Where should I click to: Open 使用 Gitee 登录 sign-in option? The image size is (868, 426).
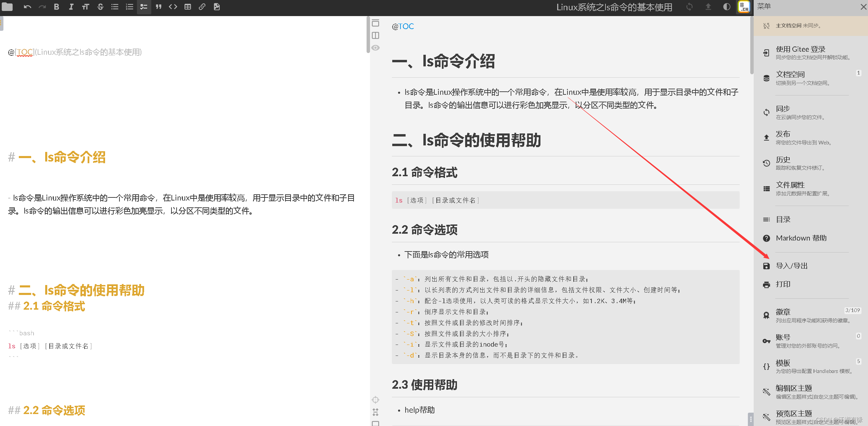pyautogui.click(x=810, y=53)
